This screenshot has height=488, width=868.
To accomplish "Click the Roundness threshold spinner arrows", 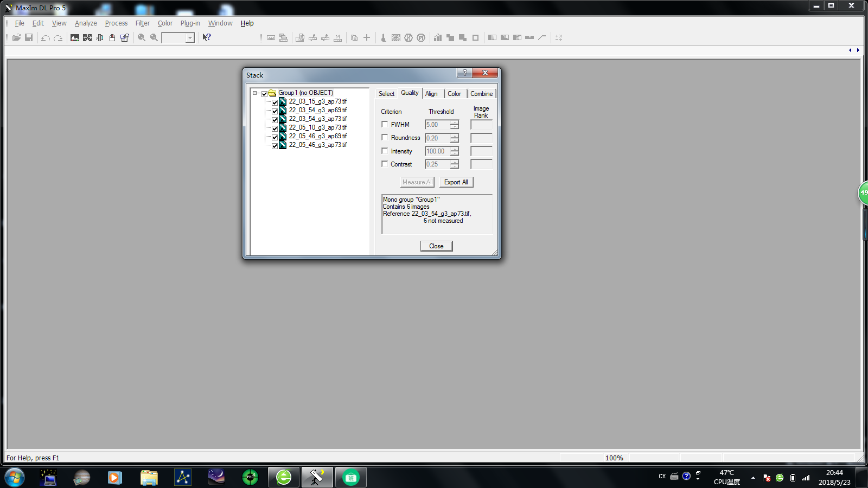I will coord(455,138).
